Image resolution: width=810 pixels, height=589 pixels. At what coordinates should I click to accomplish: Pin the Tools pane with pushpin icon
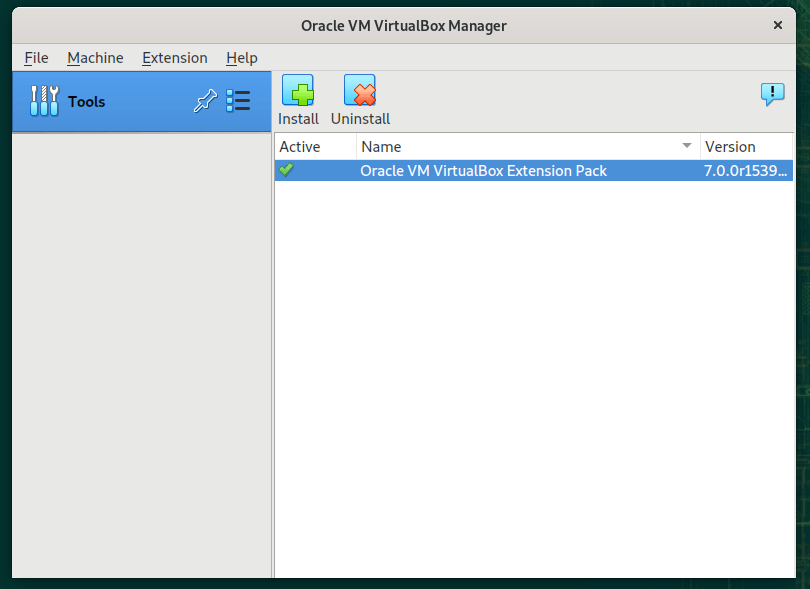(x=205, y=101)
